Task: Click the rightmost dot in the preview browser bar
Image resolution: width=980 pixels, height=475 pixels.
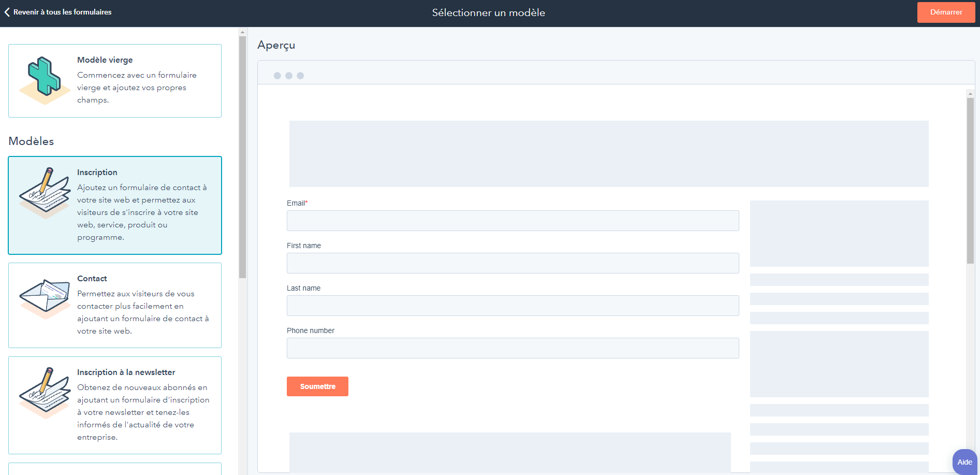Action: tap(301, 75)
